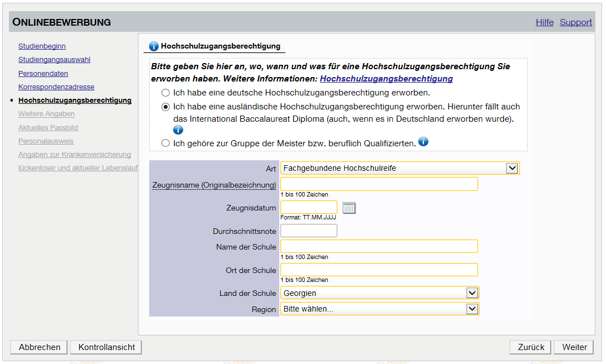Open the Hochschulzugangsberechtigung information link in the instructions
The width and height of the screenshot is (606, 364).
[386, 79]
